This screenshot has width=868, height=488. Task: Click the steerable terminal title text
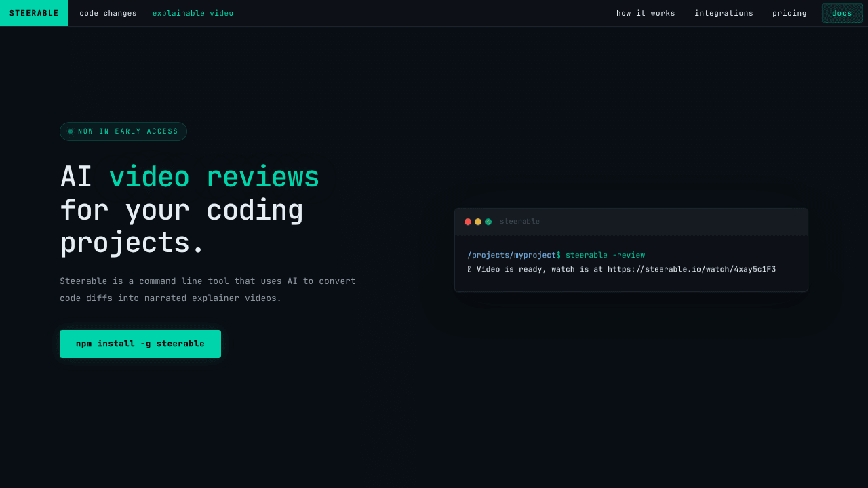pyautogui.click(x=519, y=222)
